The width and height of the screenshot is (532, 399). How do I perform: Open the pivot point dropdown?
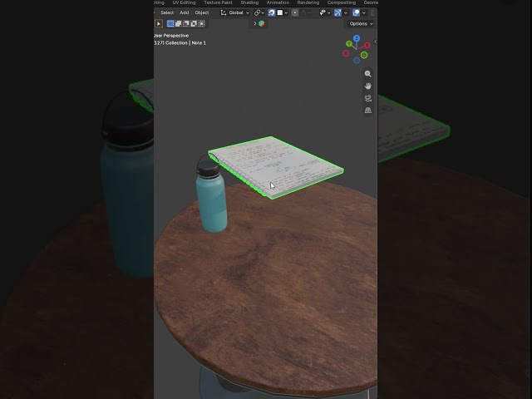pos(259,12)
